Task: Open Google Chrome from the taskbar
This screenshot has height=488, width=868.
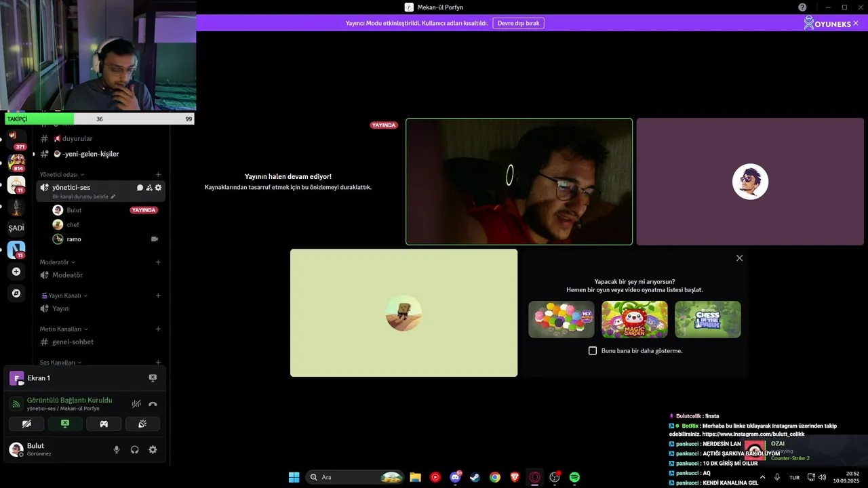Action: 495,477
